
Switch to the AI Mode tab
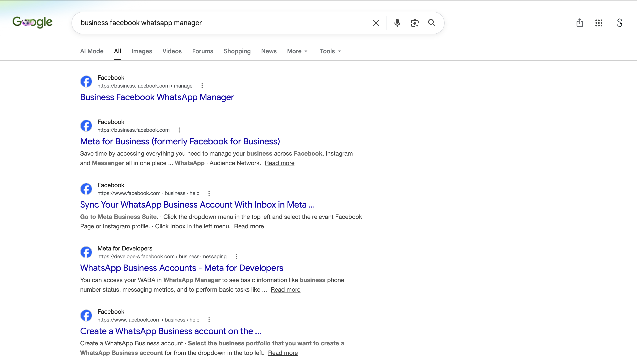click(92, 51)
